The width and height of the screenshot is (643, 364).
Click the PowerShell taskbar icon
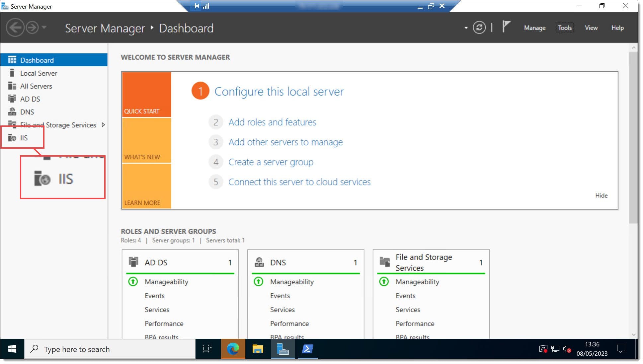click(x=308, y=349)
